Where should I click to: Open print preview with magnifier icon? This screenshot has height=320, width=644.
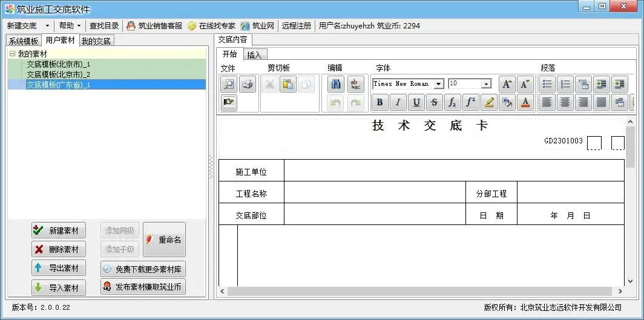point(229,85)
